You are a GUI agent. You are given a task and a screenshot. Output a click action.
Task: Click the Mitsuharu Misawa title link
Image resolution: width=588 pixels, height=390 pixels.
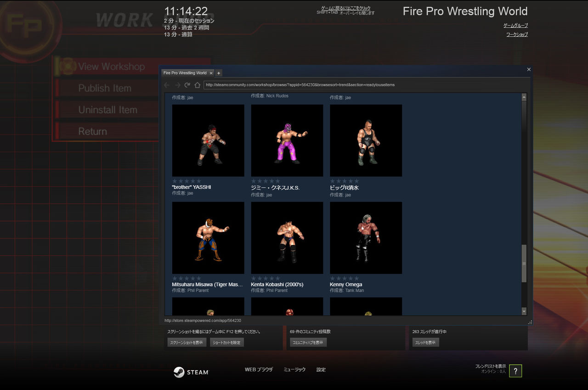click(207, 285)
